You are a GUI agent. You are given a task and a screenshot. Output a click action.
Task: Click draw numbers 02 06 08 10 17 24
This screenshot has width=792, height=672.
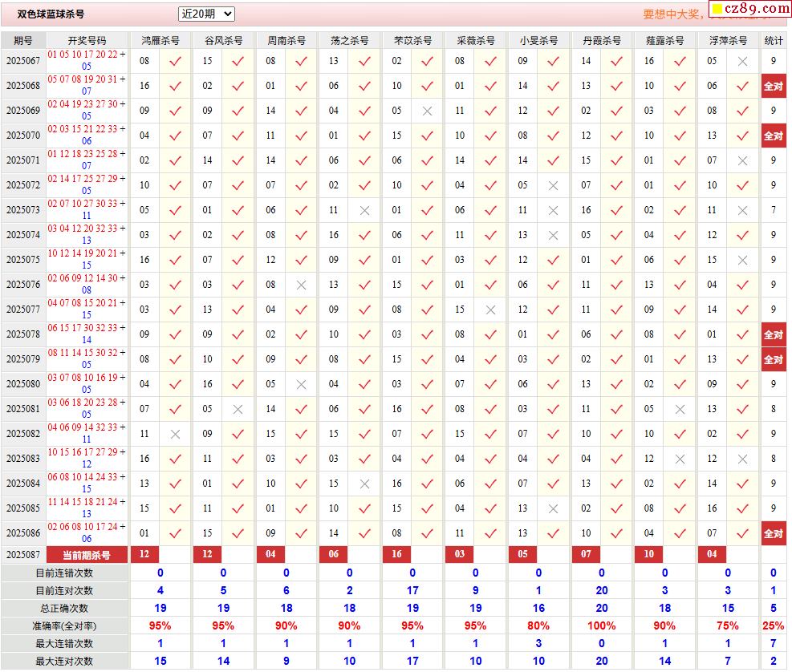point(83,527)
